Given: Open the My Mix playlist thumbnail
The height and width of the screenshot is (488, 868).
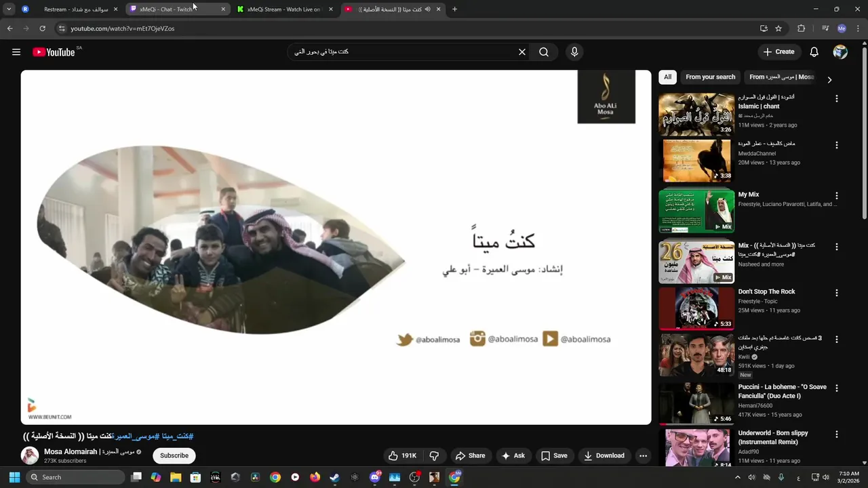Looking at the screenshot, I should (x=696, y=211).
